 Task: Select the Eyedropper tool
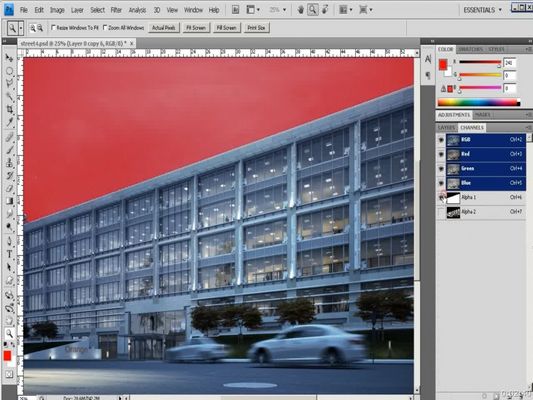tap(10, 122)
